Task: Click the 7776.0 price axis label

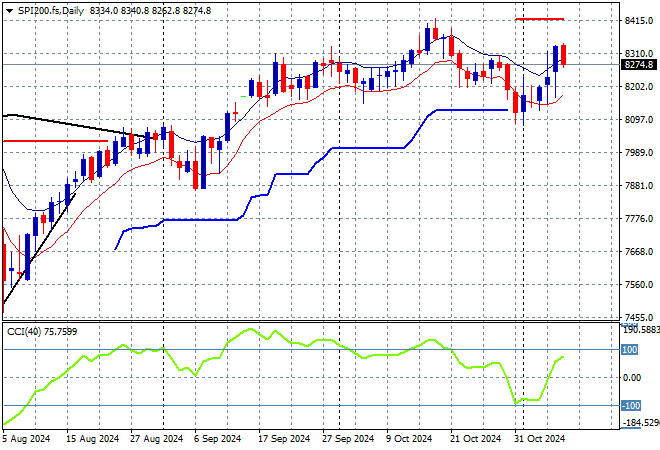Action: (639, 218)
